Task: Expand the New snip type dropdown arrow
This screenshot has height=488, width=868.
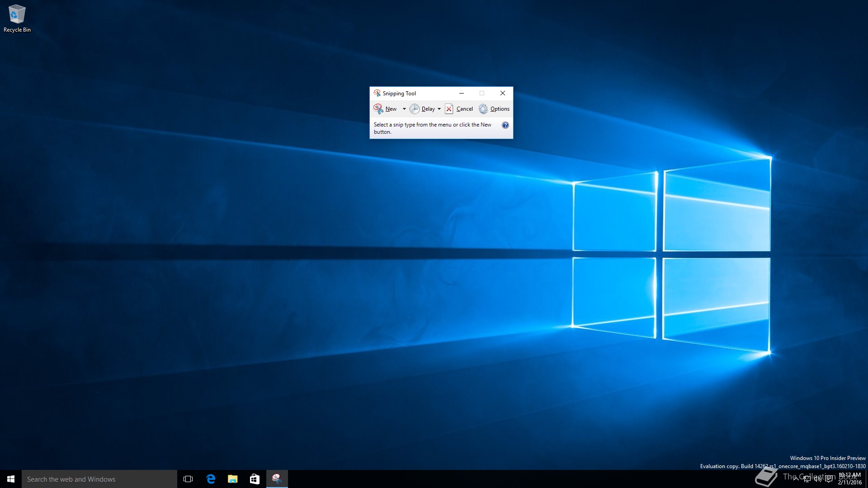Action: (404, 109)
